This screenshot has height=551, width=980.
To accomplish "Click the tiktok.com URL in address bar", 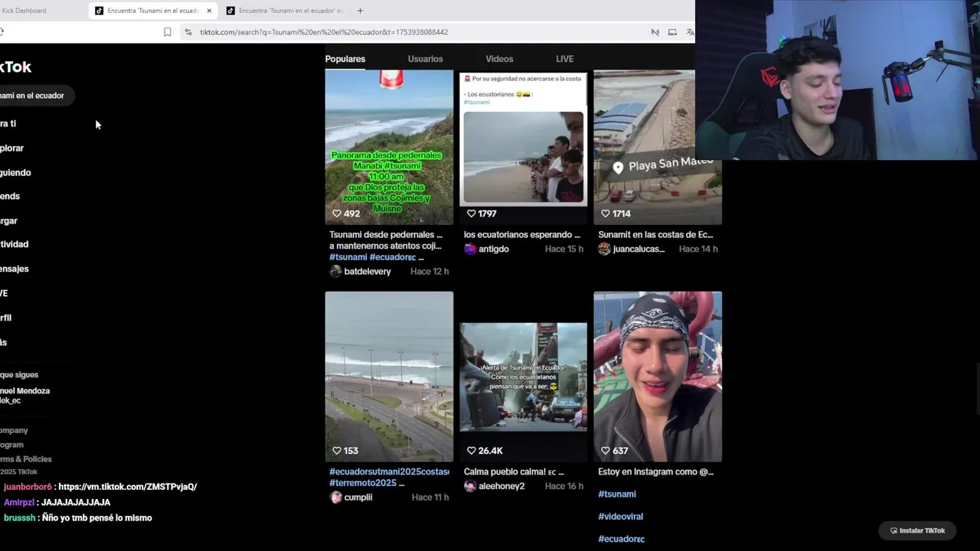I will coord(324,32).
